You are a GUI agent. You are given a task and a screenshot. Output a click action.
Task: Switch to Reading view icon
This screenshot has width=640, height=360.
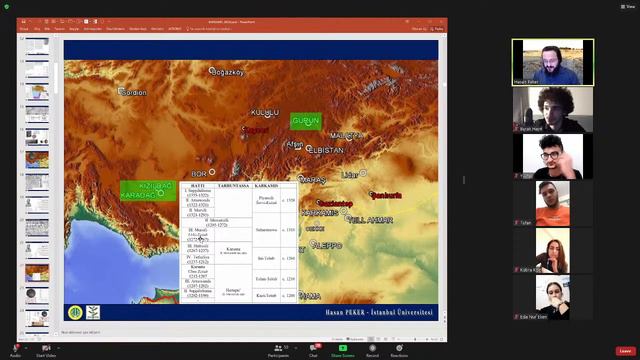click(x=386, y=339)
